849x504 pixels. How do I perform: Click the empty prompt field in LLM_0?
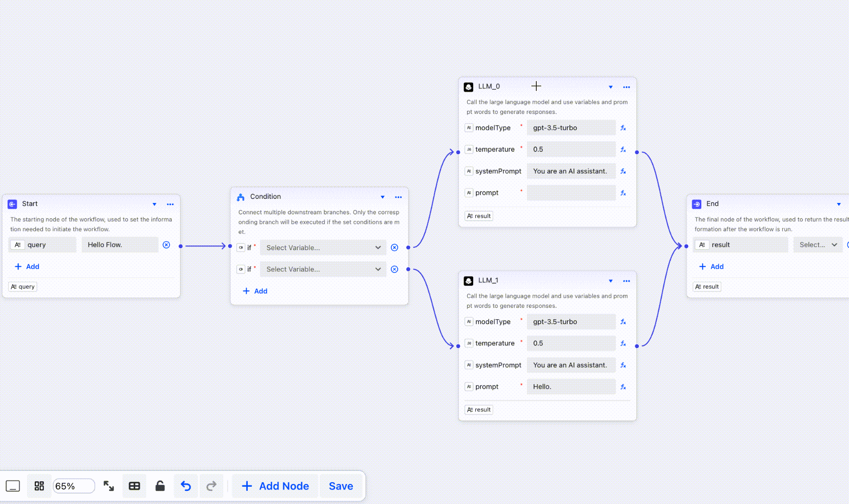tap(571, 193)
